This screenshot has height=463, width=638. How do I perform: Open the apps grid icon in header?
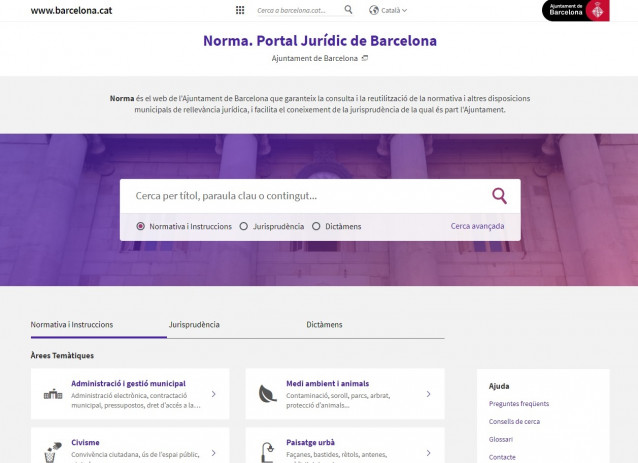click(240, 10)
